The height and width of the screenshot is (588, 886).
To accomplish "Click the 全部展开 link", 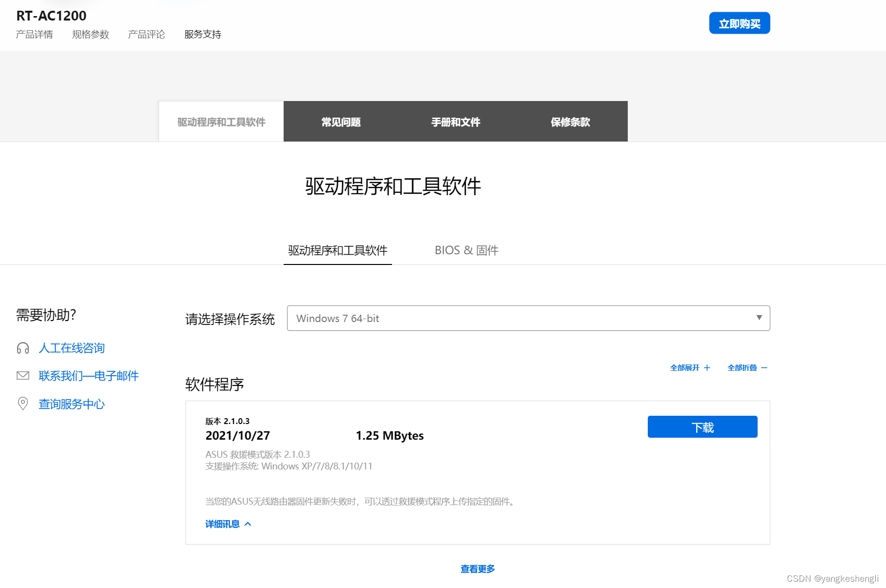I will [x=685, y=368].
